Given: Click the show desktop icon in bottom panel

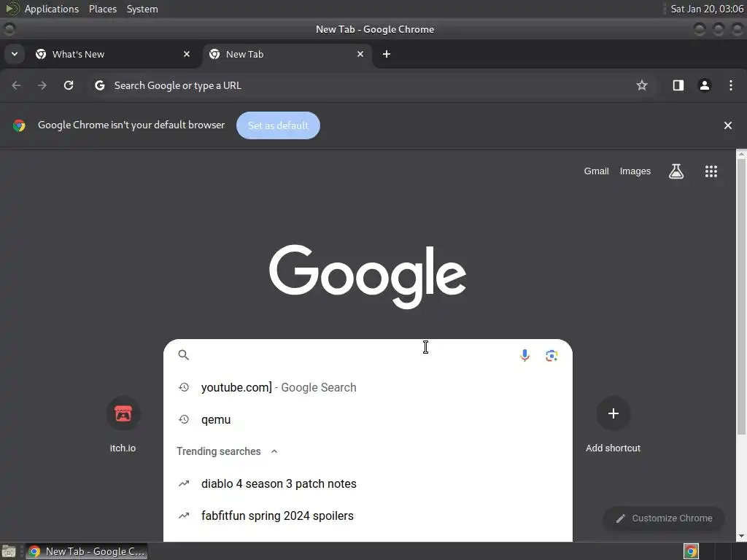Looking at the screenshot, I should (9, 551).
